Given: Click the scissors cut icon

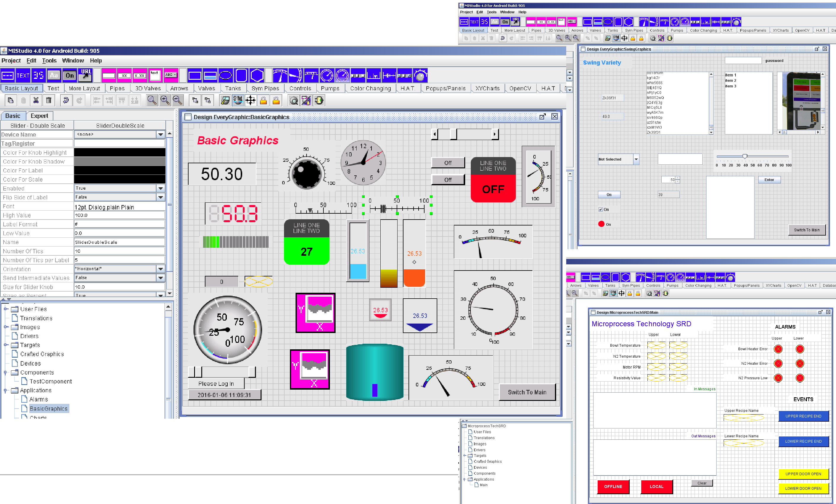Looking at the screenshot, I should pyautogui.click(x=36, y=100).
